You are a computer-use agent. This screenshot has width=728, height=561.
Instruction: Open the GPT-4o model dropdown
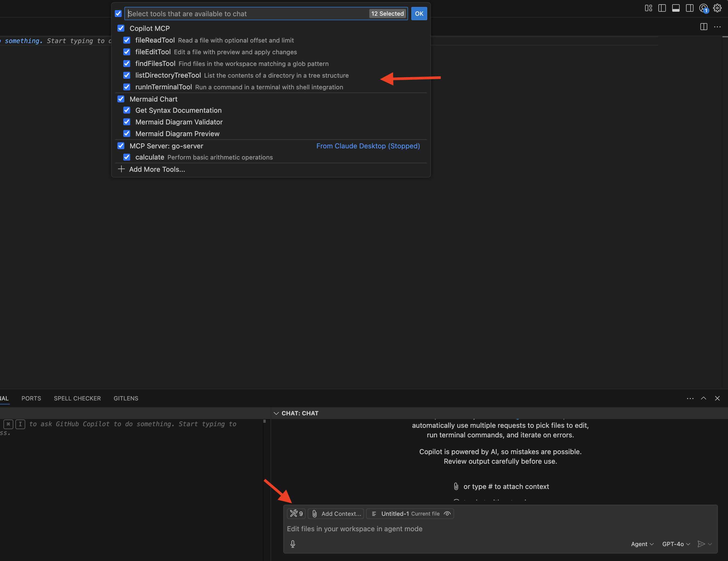tap(676, 544)
